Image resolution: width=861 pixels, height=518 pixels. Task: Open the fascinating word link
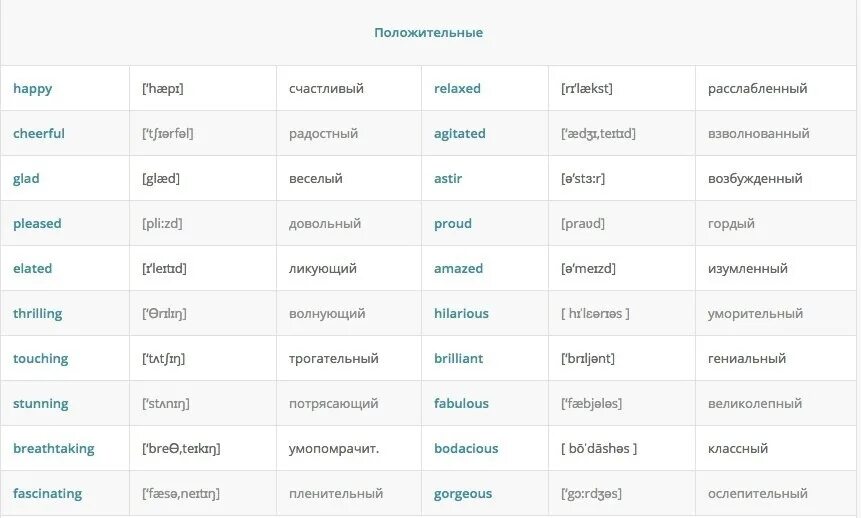[48, 494]
